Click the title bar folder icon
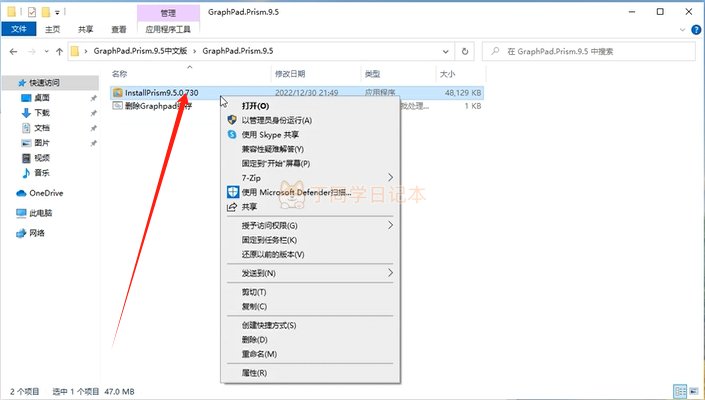The image size is (705, 400). (x=11, y=12)
